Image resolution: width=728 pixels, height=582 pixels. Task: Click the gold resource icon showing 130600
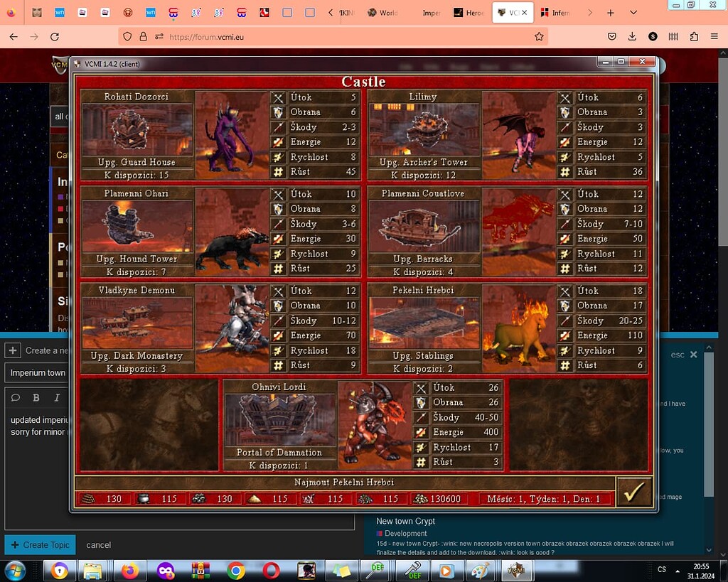[x=419, y=498]
